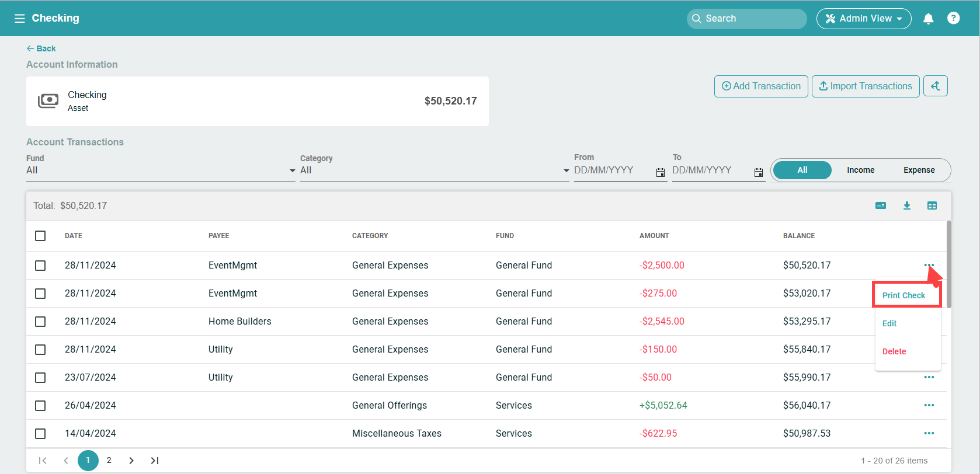Image resolution: width=980 pixels, height=474 pixels.
Task: Go back using the Back link
Action: (x=41, y=48)
